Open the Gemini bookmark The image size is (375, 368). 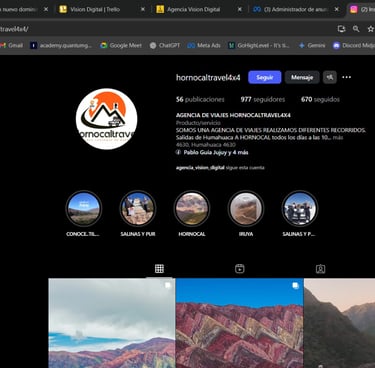point(312,45)
